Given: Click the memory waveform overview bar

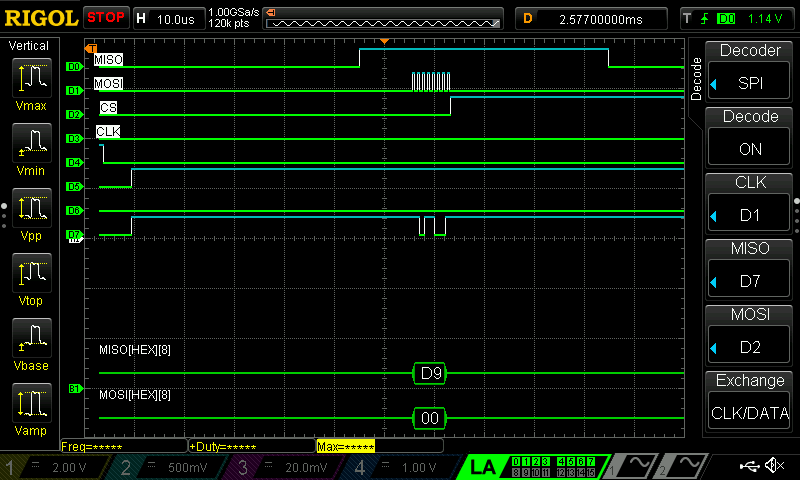Looking at the screenshot, I should [383, 19].
